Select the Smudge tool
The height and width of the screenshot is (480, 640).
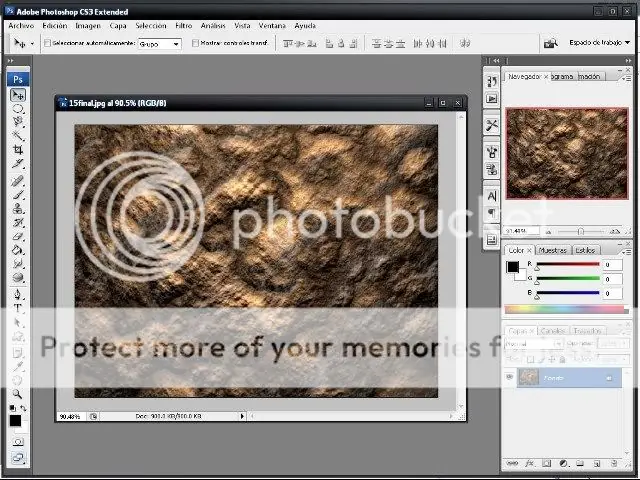18,264
